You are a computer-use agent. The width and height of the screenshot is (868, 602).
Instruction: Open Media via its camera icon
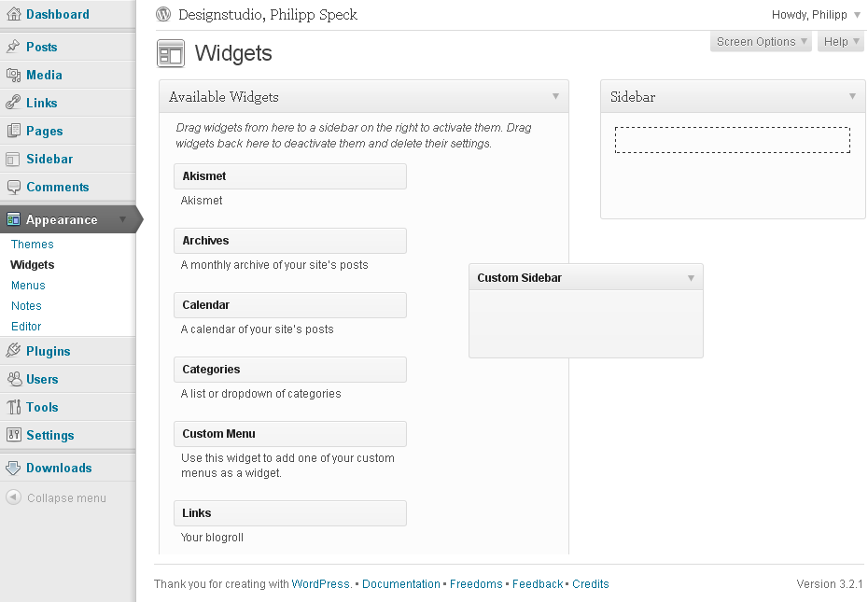[13, 74]
